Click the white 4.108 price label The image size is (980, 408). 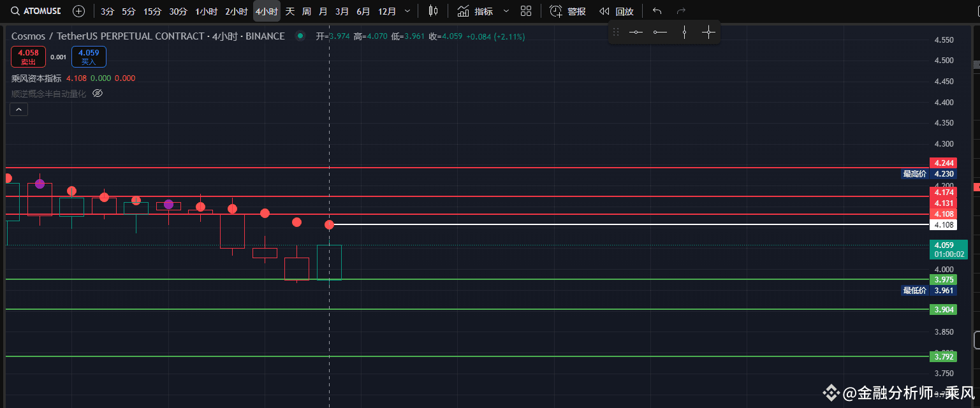[x=944, y=224]
